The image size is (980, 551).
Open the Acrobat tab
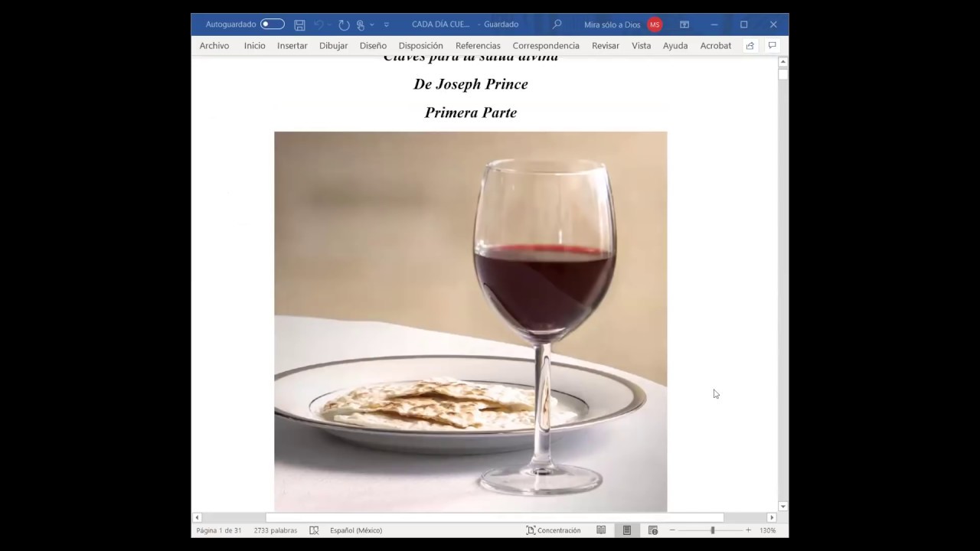click(x=716, y=46)
